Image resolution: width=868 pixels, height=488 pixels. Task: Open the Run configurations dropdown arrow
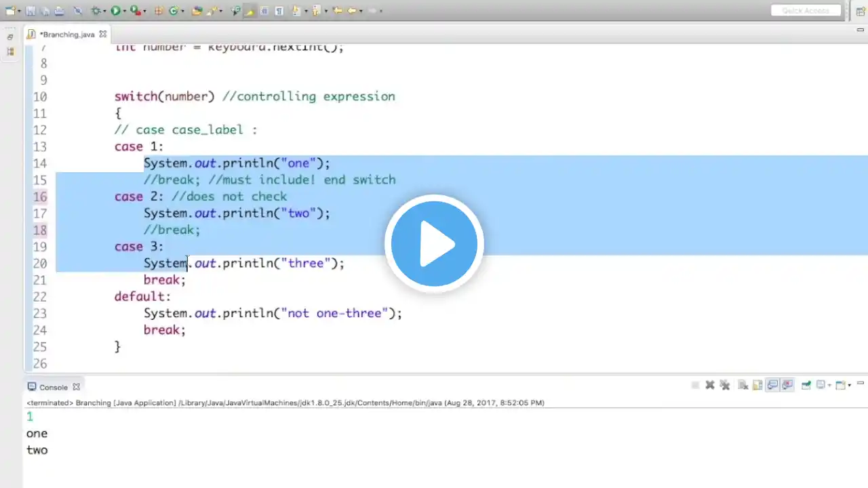click(x=124, y=12)
